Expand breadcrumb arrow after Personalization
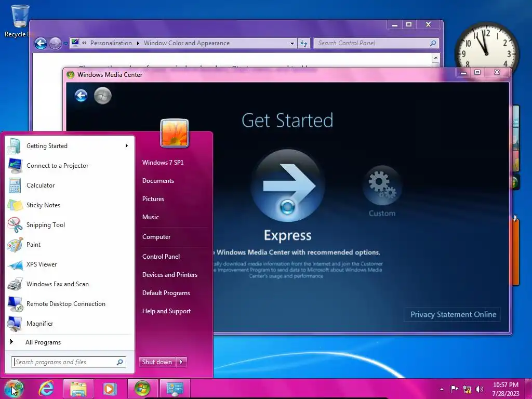 138,44
